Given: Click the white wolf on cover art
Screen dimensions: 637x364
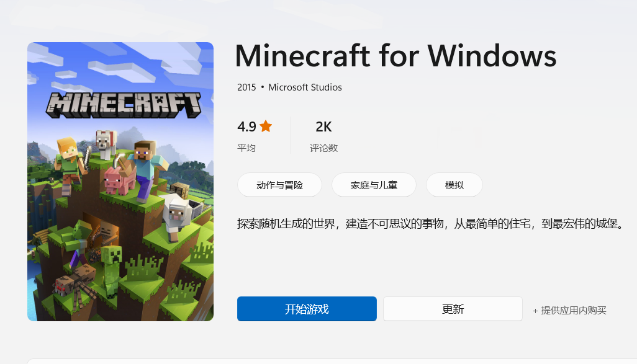Looking at the screenshot, I should (106, 144).
